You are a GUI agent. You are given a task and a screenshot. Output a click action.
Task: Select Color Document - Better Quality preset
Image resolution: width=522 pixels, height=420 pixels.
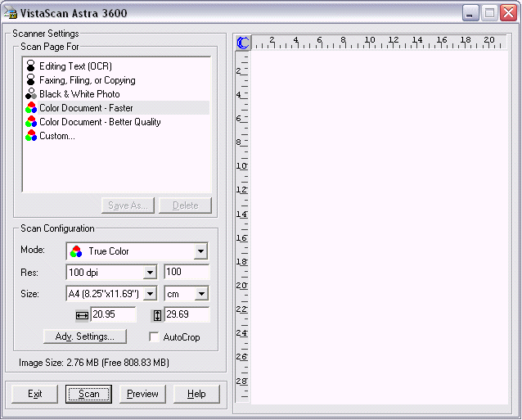[100, 122]
